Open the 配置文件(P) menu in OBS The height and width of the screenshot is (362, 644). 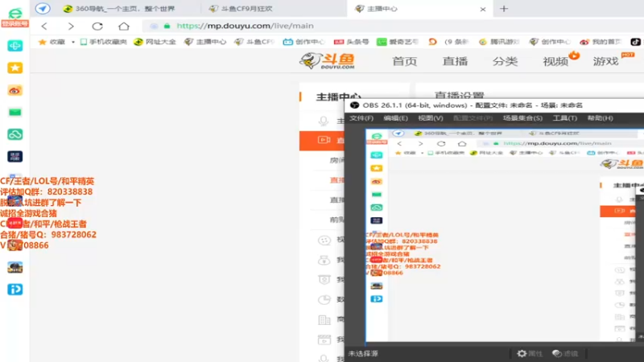pyautogui.click(x=473, y=118)
